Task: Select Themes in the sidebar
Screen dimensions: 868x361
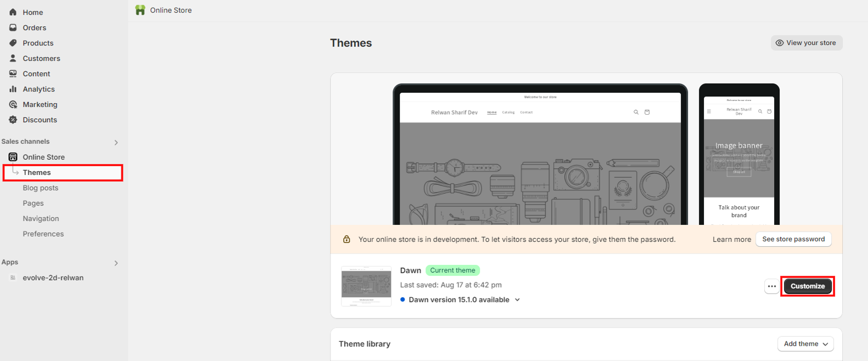Action: [x=37, y=172]
